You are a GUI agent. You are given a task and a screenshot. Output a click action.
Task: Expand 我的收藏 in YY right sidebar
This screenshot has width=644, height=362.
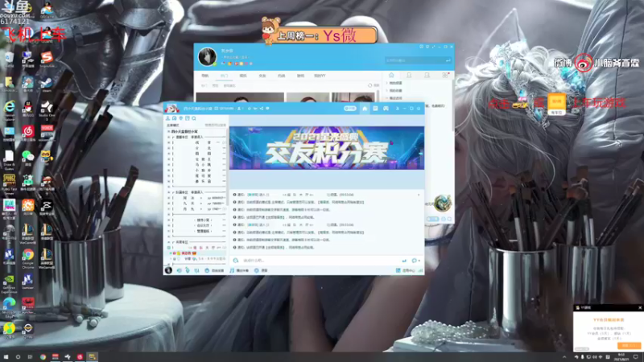click(x=394, y=90)
